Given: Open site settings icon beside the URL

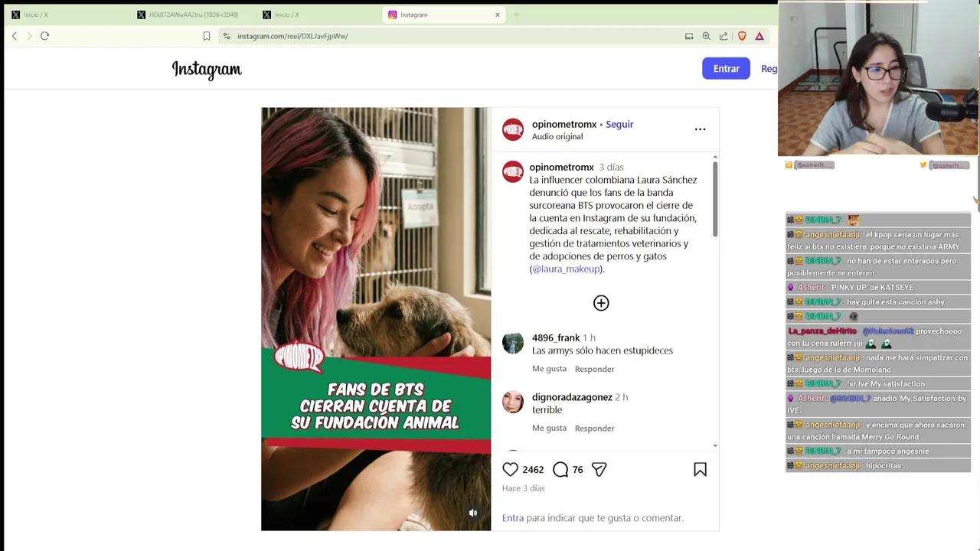Looking at the screenshot, I should click(x=226, y=36).
